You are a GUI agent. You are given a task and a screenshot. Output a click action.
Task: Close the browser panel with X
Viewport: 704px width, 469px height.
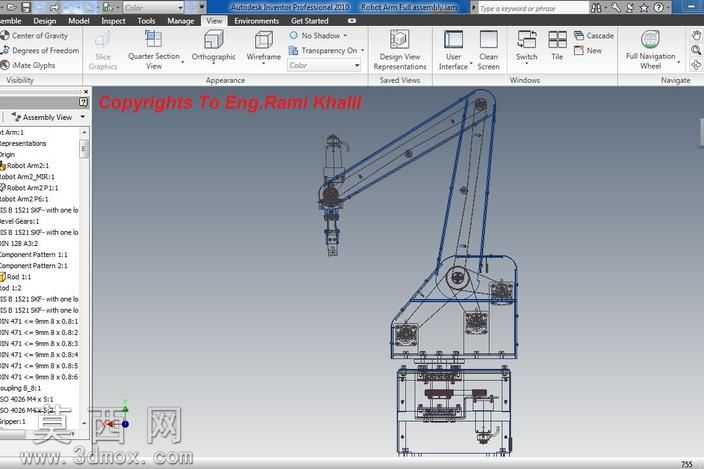pyautogui.click(x=86, y=92)
